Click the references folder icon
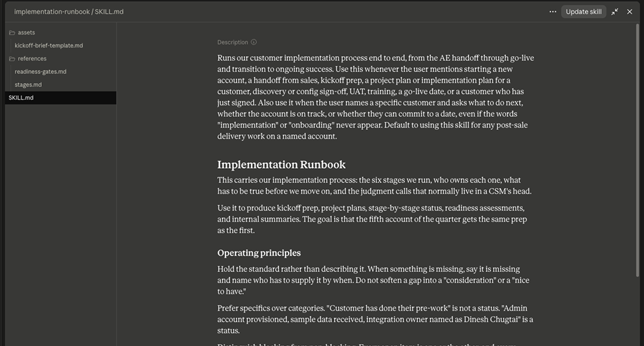 pyautogui.click(x=12, y=58)
